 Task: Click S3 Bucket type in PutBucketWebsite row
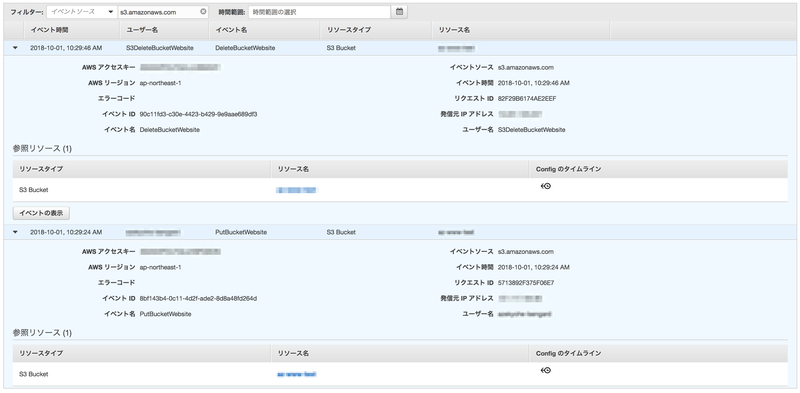[x=341, y=232]
